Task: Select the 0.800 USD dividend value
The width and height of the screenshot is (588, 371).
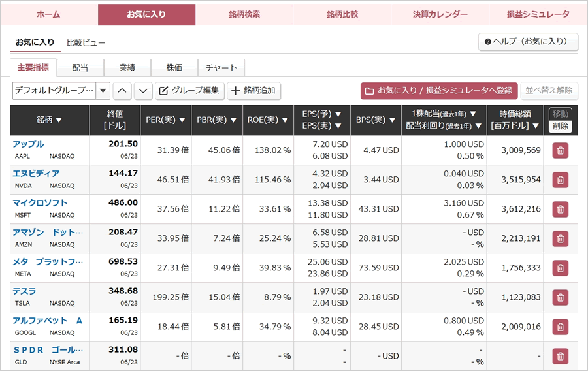Action: (x=464, y=321)
